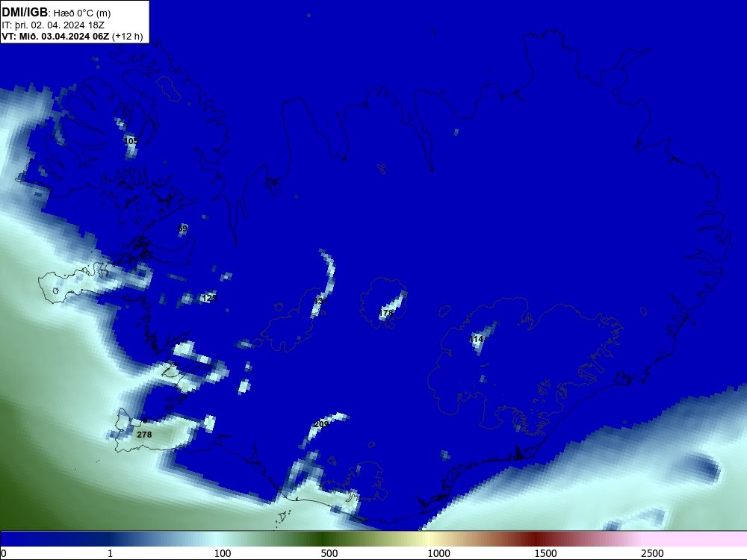Click the 178 value on the map
Viewport: 747px width, 560px height.
tap(386, 313)
